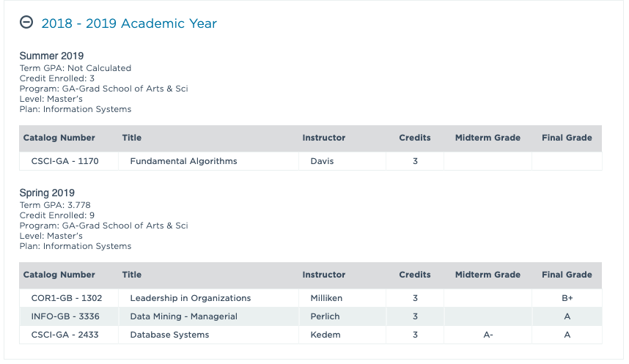The height and width of the screenshot is (364, 629).
Task: Click the Final Grade header in Summer table
Action: point(567,138)
